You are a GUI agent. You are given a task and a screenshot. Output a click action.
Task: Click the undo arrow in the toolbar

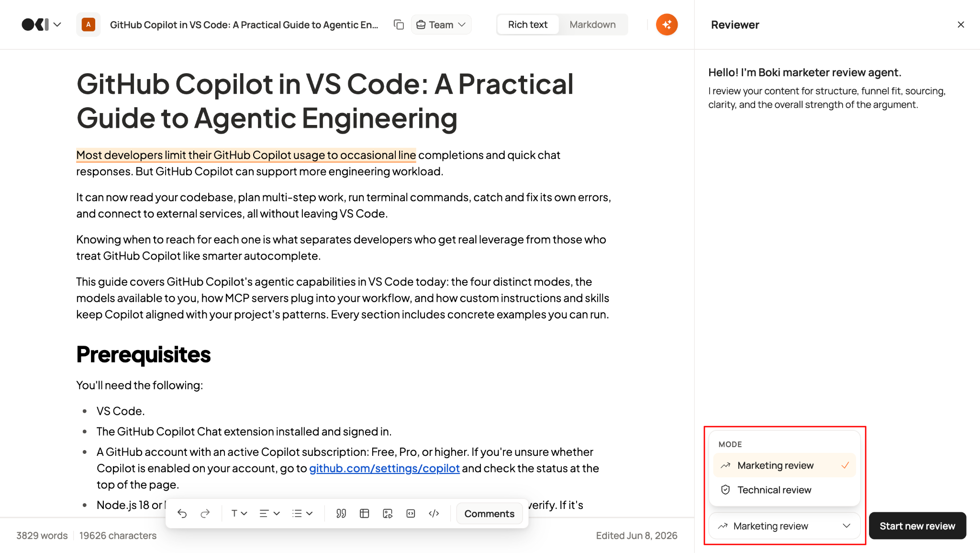[x=182, y=513]
